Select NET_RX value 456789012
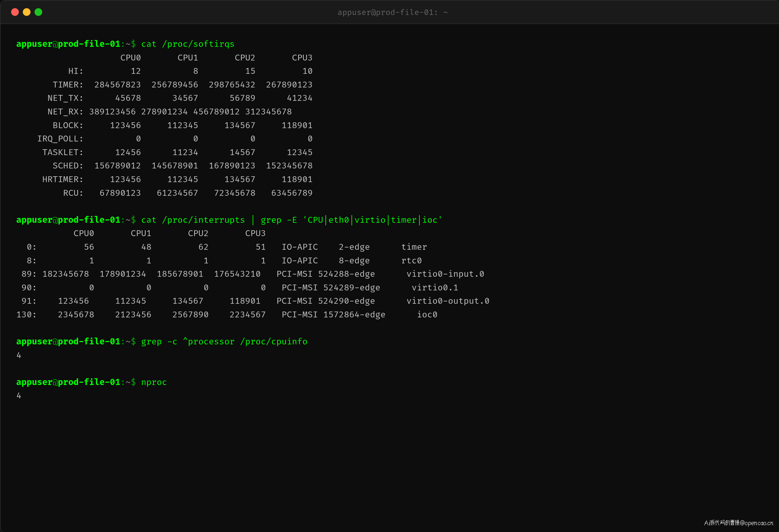Viewport: 779px width, 532px height. pos(217,112)
